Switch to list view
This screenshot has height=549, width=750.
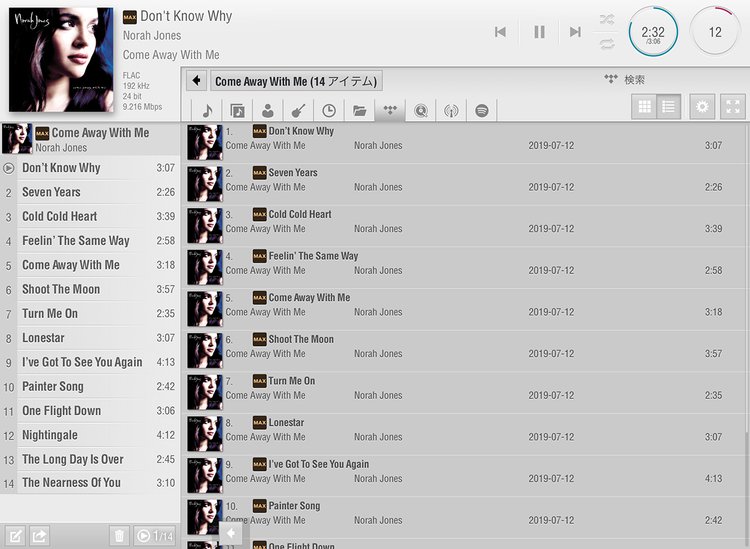(669, 106)
